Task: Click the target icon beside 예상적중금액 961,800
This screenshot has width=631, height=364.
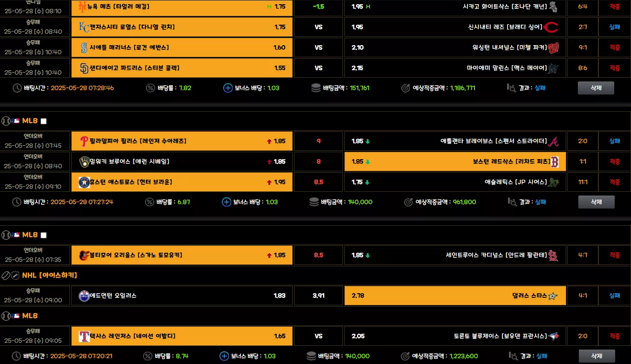Action: (408, 202)
